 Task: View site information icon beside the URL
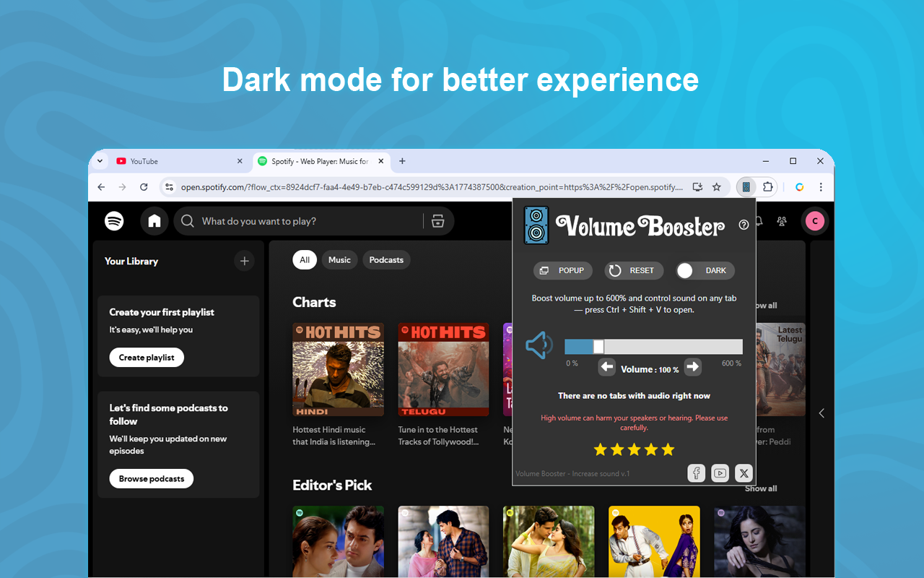[x=169, y=187]
